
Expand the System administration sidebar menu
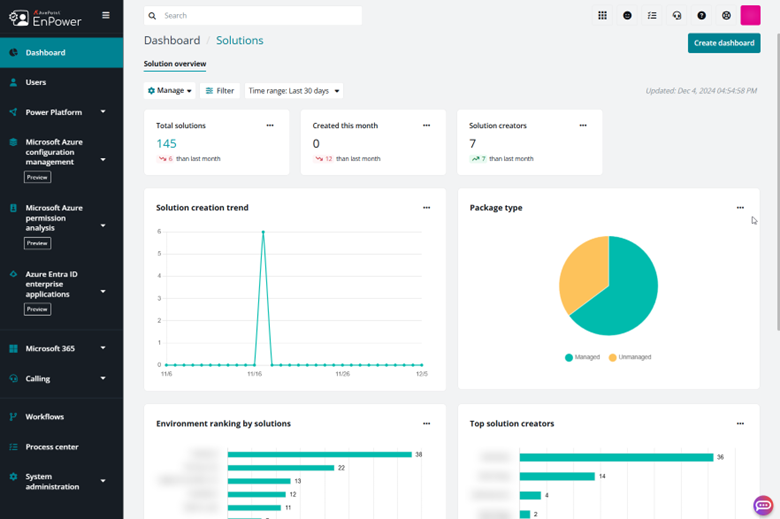coord(103,481)
